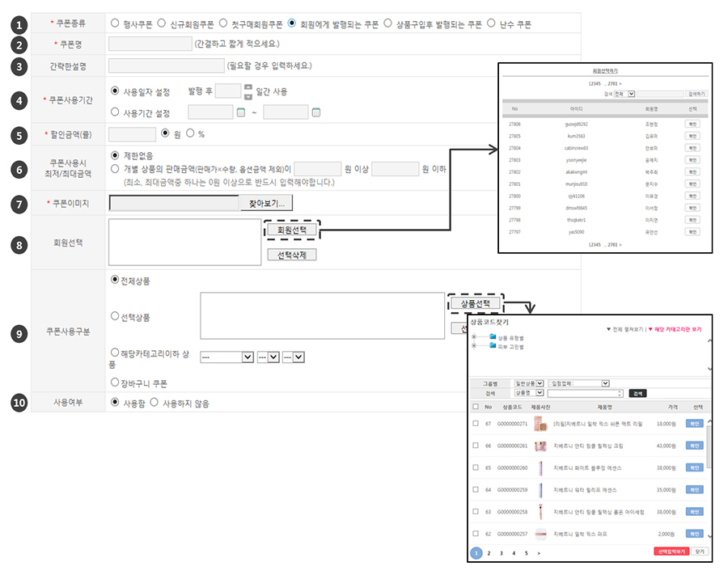728x579 pixels.
Task: Check the box for product G0000000261
Action: (475, 446)
